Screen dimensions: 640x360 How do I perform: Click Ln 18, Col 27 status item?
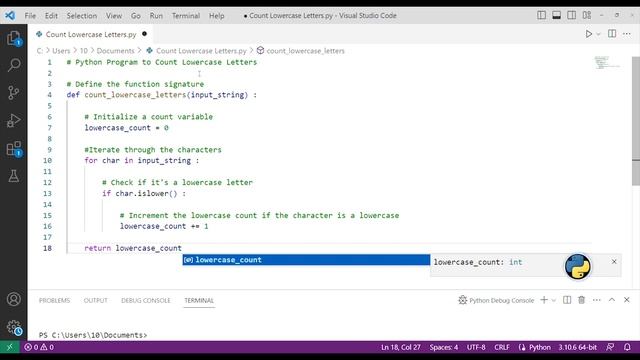[x=401, y=347]
